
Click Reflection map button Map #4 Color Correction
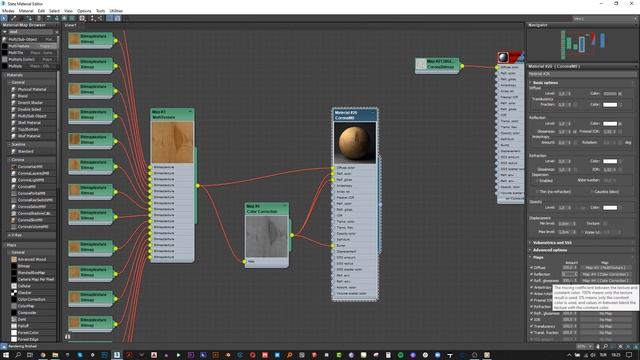605,274
